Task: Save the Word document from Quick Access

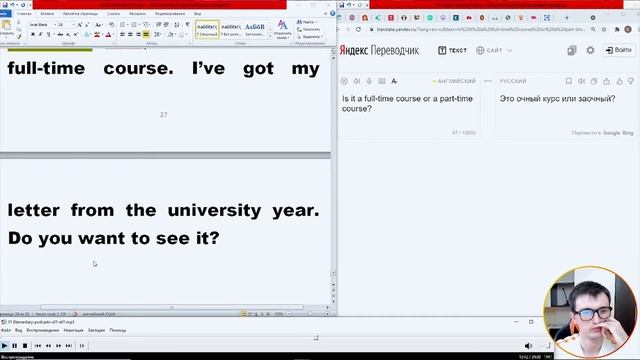Action: 5,5
